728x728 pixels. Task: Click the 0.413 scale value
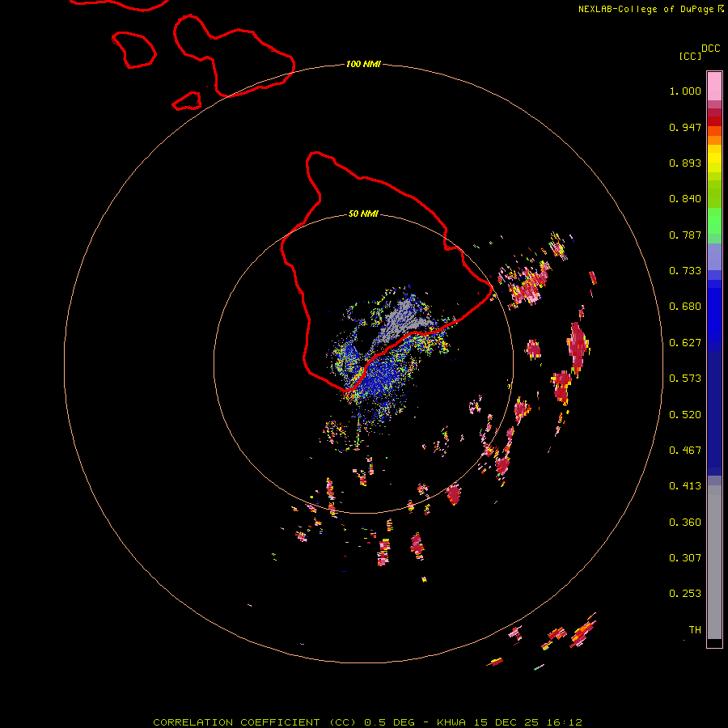click(685, 486)
